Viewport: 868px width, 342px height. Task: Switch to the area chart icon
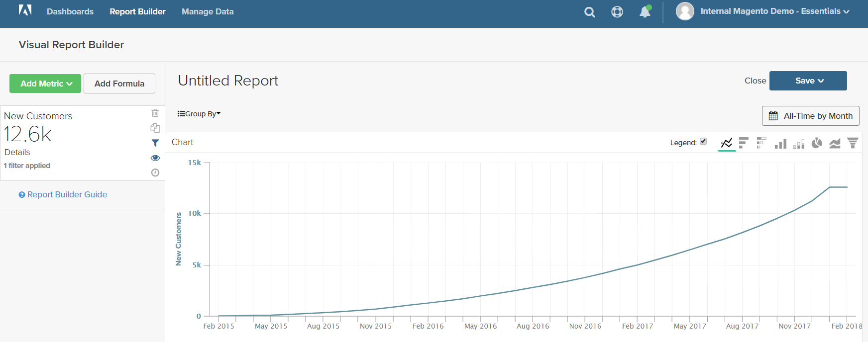(835, 143)
